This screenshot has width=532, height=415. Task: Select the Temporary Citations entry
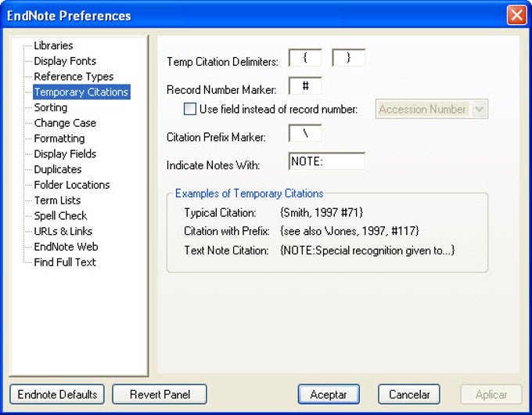pyautogui.click(x=81, y=92)
